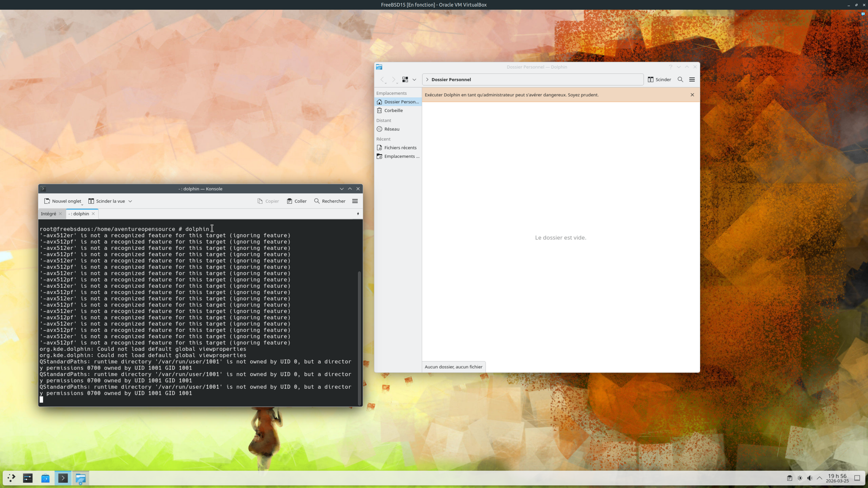Viewport: 868px width, 488px height.
Task: Switch Dolphin view mode using icons button
Action: [x=405, y=80]
